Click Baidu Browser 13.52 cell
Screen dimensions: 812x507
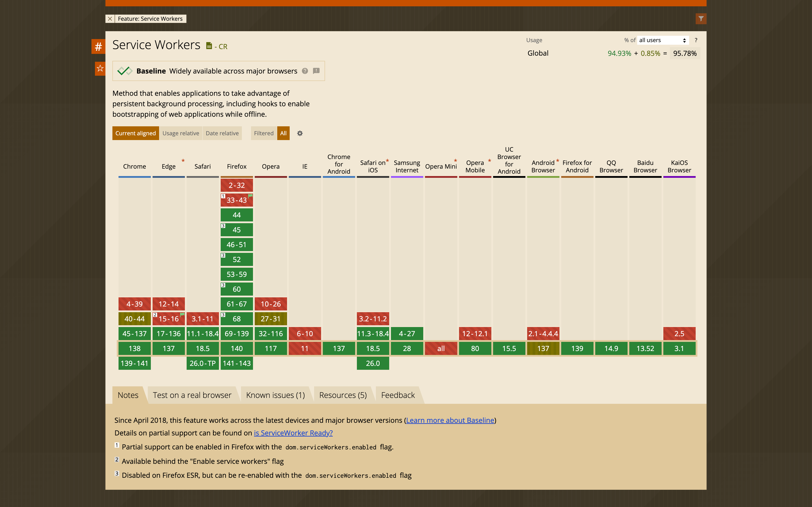[645, 348]
